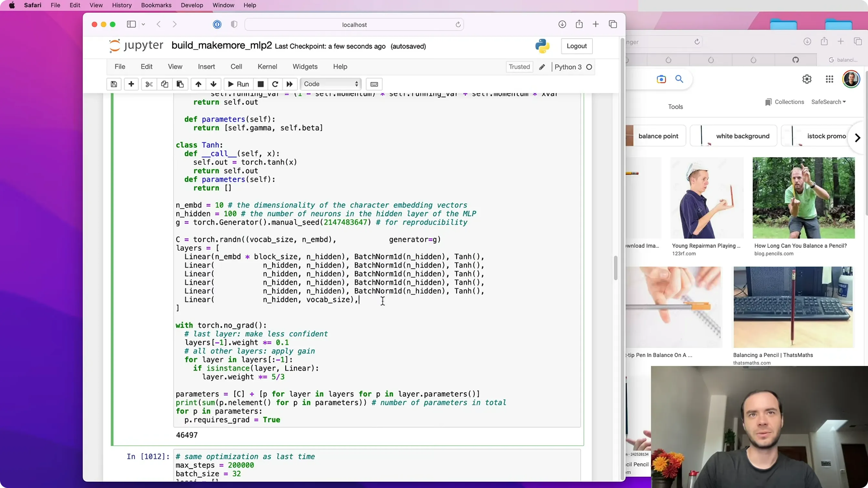
Task: Open the command palette keyboard icon
Action: coord(374,84)
